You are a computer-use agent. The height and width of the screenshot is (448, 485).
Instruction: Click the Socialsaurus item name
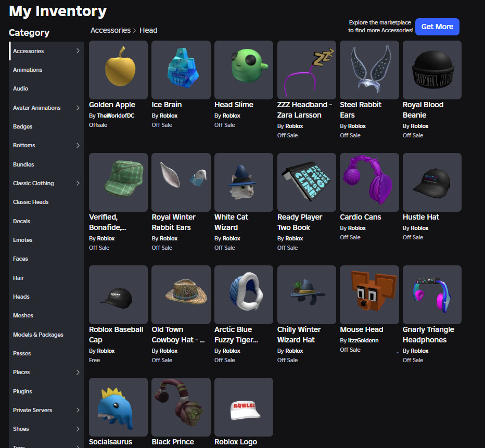click(x=110, y=442)
